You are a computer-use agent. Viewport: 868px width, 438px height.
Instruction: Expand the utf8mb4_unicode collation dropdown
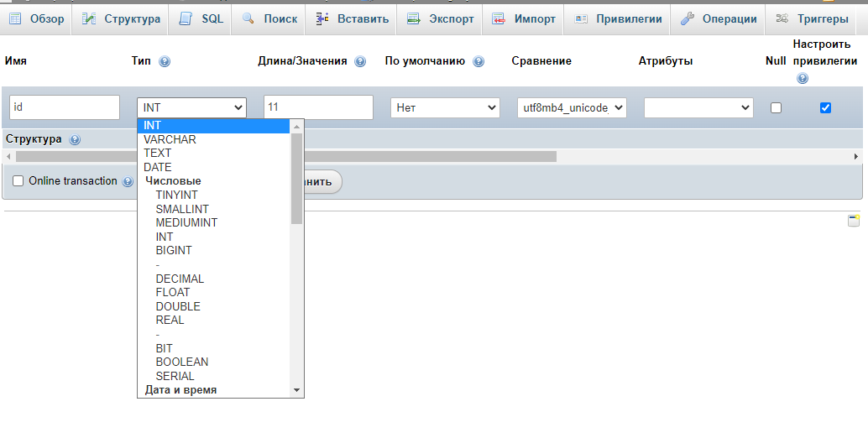coord(572,107)
